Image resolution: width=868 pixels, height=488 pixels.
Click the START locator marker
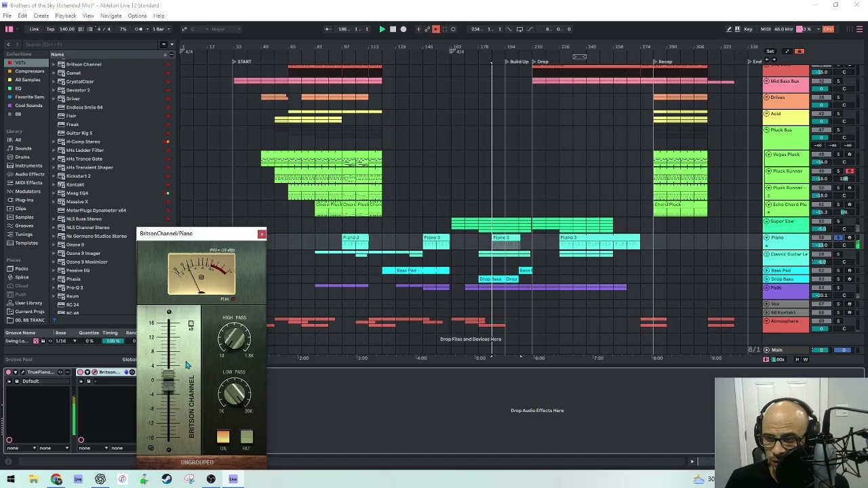click(x=242, y=62)
